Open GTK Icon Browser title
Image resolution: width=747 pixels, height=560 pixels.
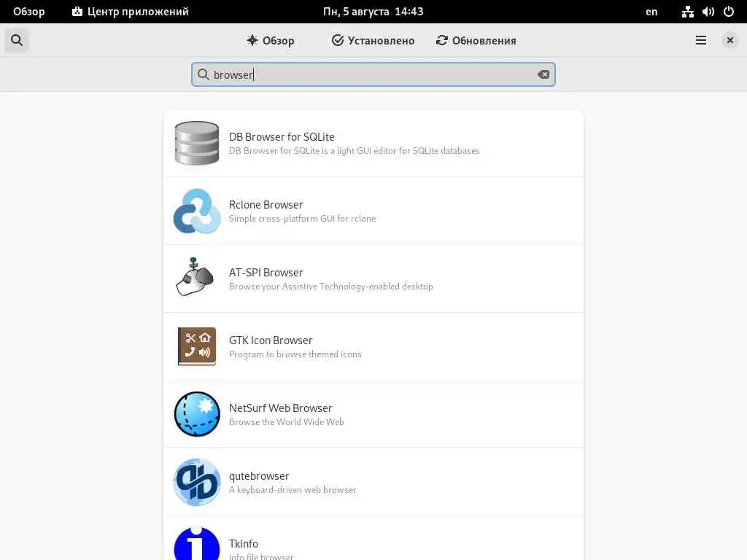tap(271, 341)
